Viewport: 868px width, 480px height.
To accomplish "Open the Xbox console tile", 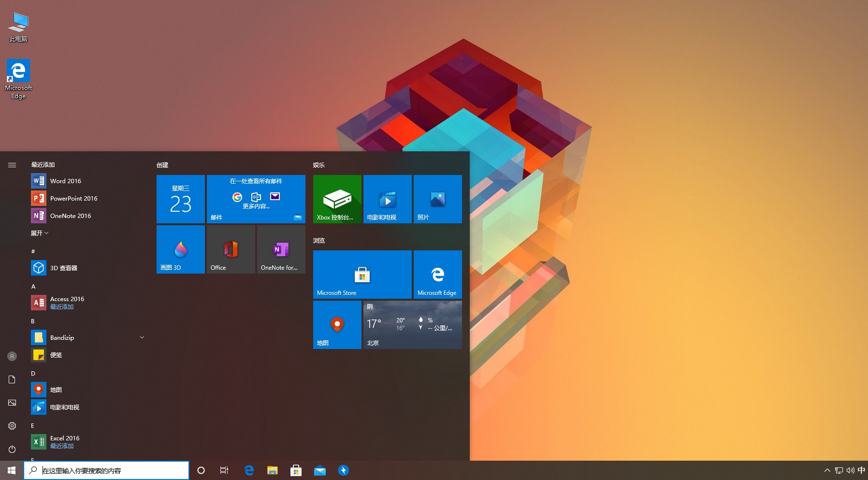I will click(337, 199).
